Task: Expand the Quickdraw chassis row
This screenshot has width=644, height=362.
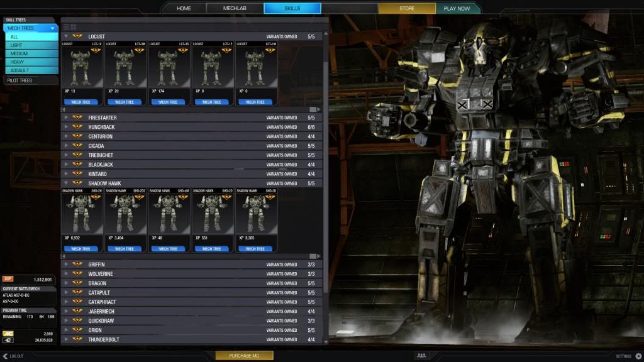Action: click(66, 321)
